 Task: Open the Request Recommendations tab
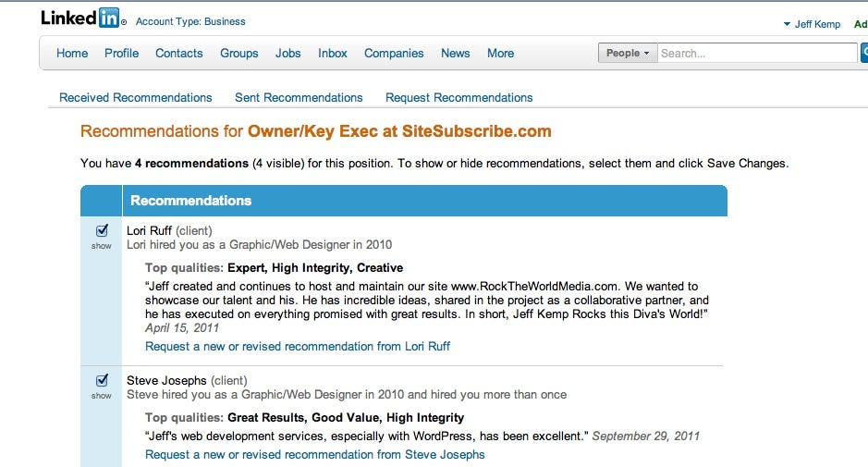coord(458,97)
